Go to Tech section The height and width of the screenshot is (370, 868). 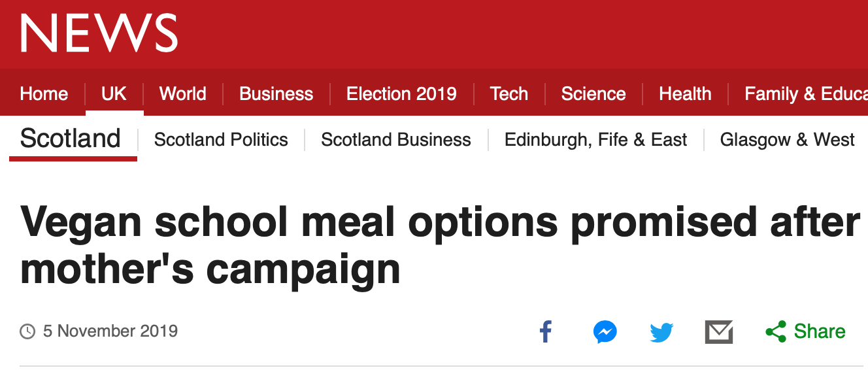point(509,93)
